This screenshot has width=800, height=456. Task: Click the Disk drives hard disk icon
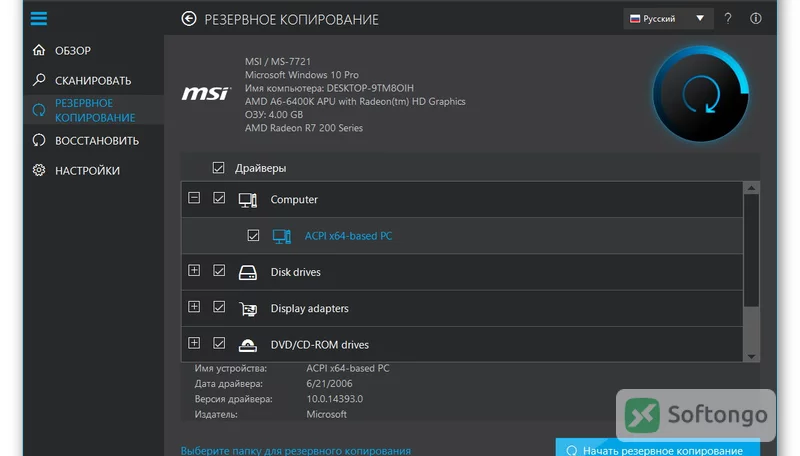[248, 272]
